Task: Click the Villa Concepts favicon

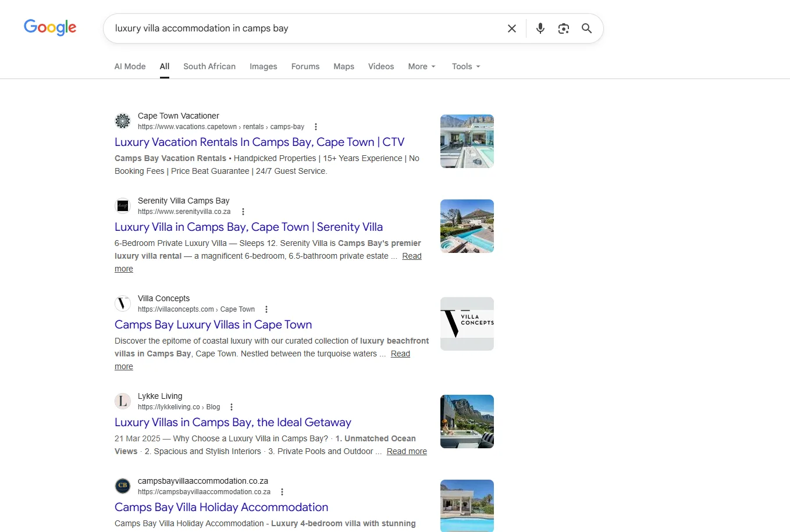Action: coord(123,304)
